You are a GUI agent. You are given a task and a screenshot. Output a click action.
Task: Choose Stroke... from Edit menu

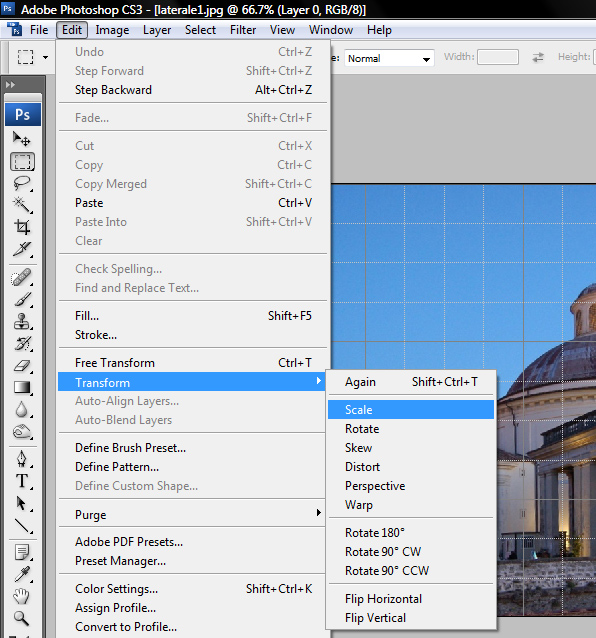[x=193, y=335]
